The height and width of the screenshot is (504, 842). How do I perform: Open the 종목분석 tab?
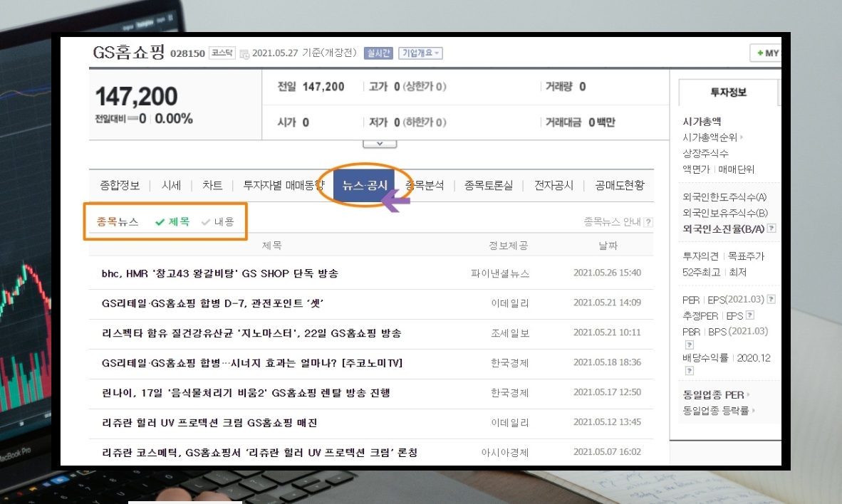click(425, 186)
